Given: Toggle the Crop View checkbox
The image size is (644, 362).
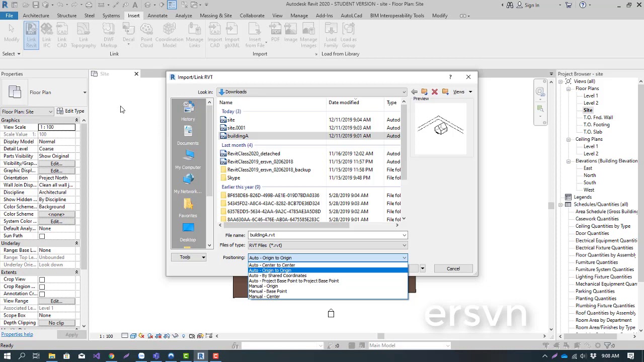Looking at the screenshot, I should point(42,280).
